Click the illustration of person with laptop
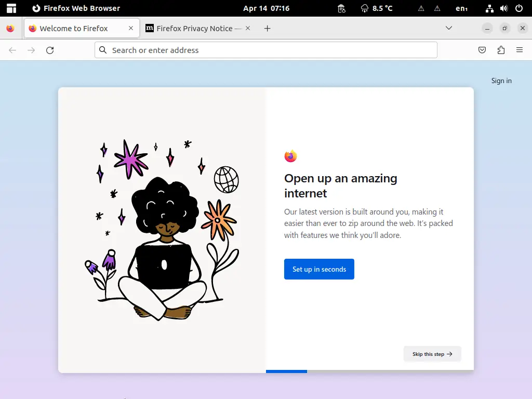 tap(162, 230)
